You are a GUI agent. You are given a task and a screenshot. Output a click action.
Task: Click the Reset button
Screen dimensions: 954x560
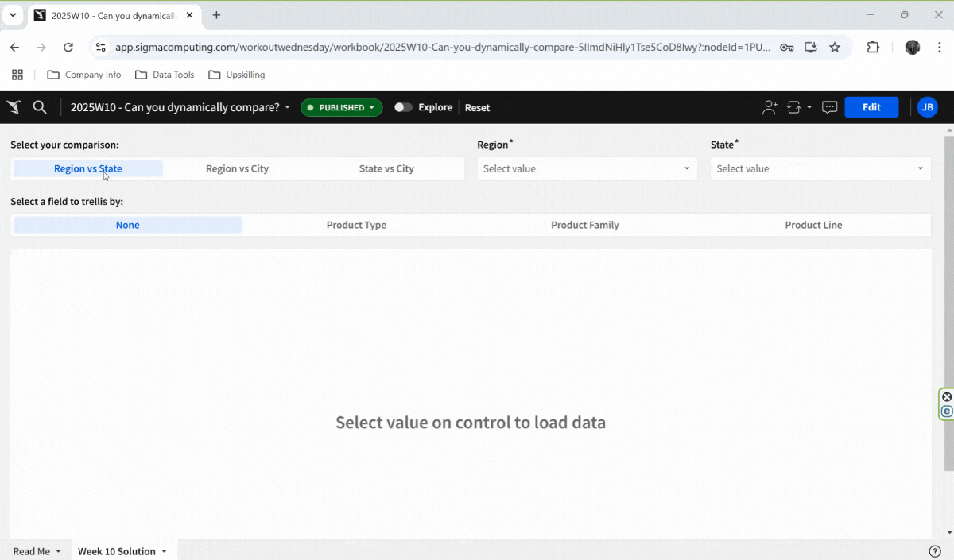coord(477,107)
